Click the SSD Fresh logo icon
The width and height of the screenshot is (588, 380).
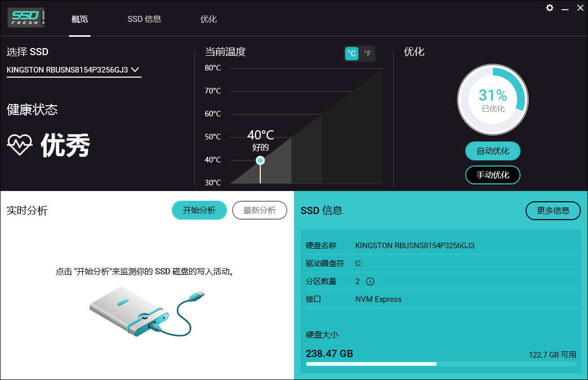[x=26, y=16]
